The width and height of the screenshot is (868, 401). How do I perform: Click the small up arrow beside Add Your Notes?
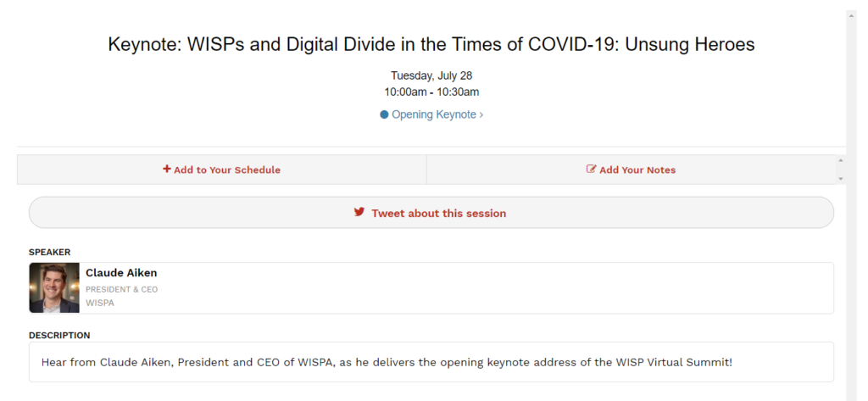pyautogui.click(x=840, y=160)
